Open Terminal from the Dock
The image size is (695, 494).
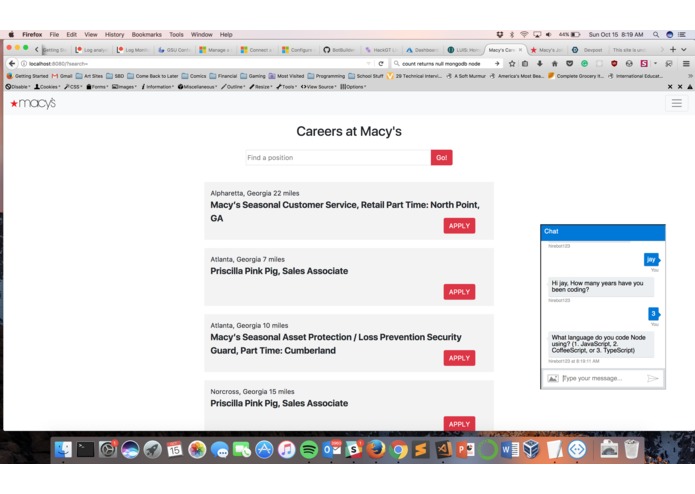(85, 450)
